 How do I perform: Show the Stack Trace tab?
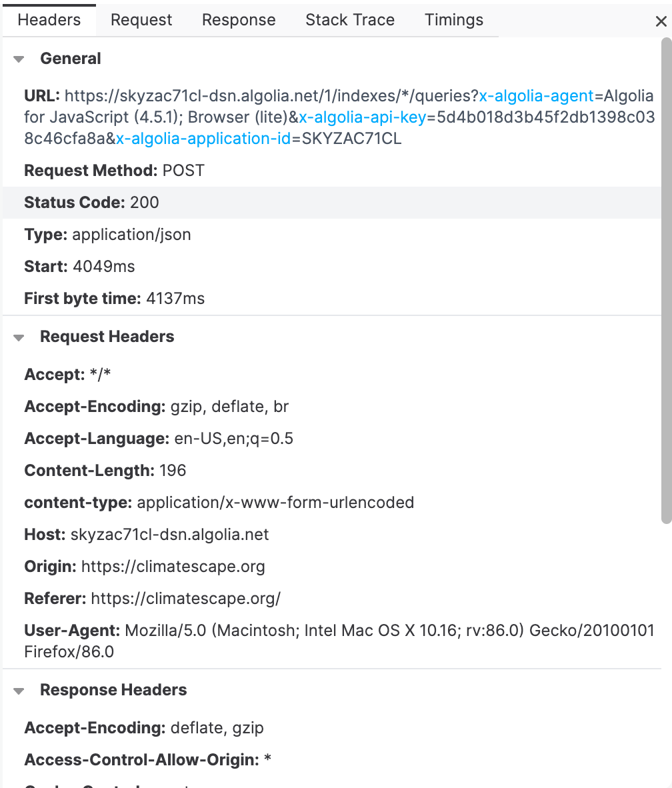click(x=350, y=20)
